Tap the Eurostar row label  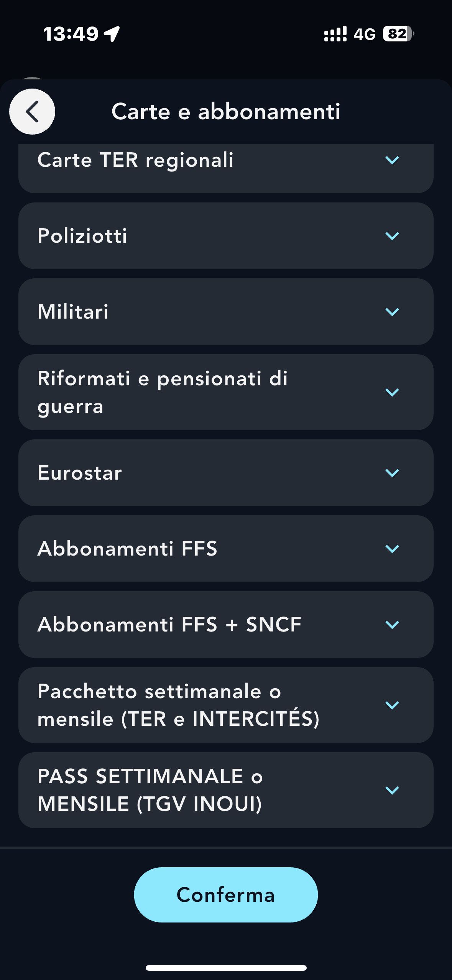click(80, 473)
